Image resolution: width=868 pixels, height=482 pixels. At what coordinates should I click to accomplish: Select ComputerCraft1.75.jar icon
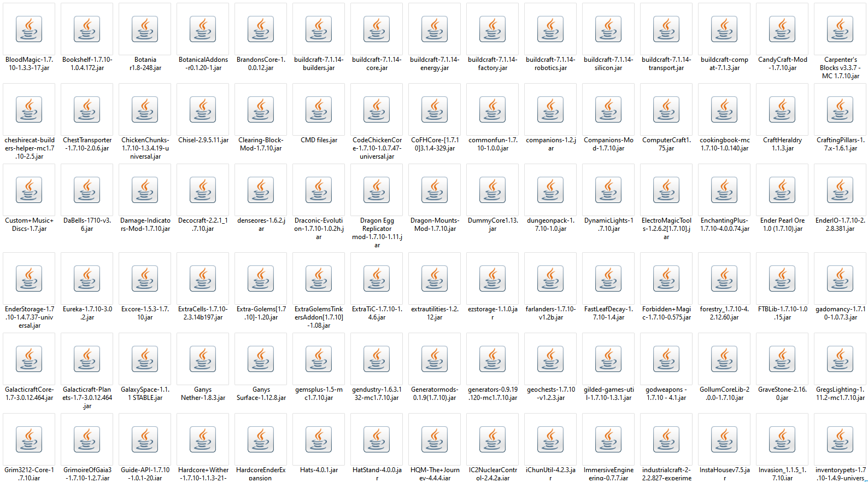(x=666, y=109)
